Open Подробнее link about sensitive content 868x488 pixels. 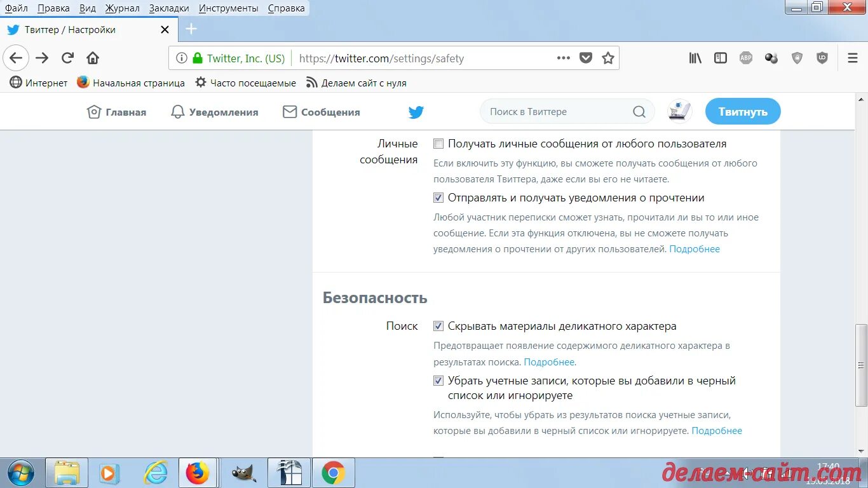tap(549, 362)
